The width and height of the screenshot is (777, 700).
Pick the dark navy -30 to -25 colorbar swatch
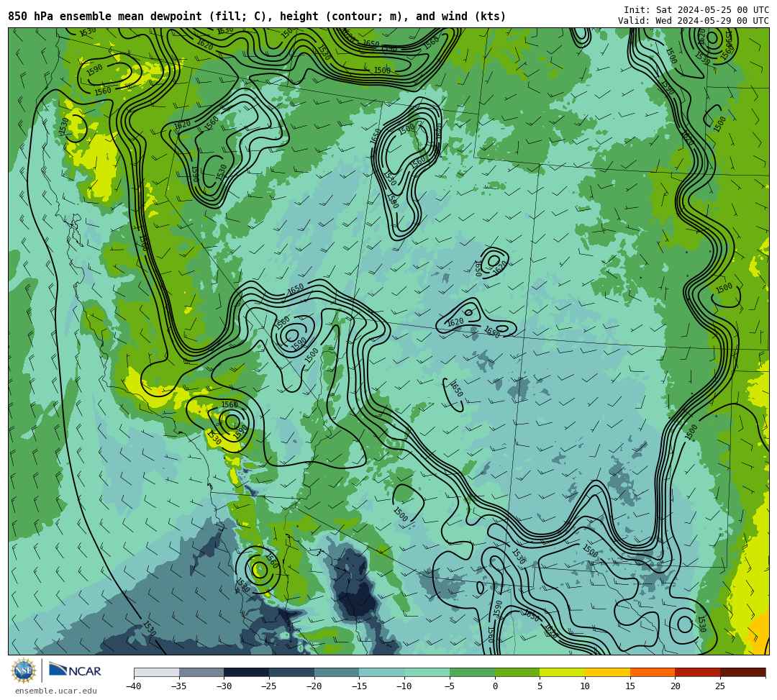(x=247, y=672)
